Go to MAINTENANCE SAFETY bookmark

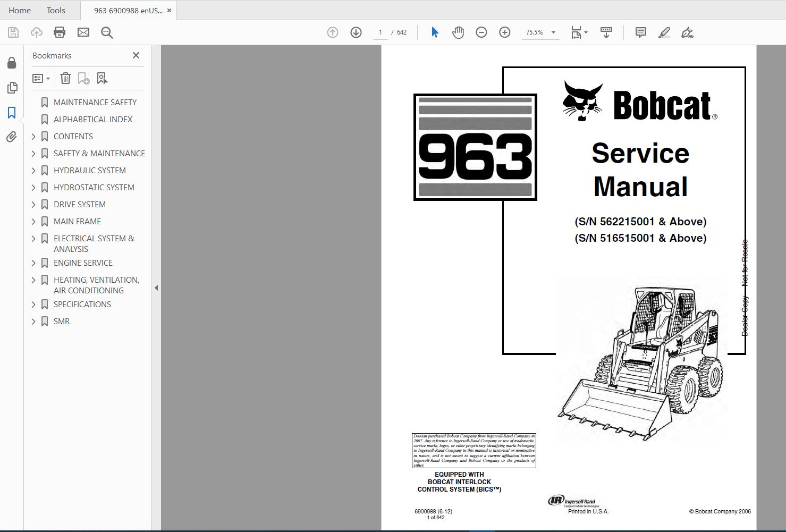(95, 102)
